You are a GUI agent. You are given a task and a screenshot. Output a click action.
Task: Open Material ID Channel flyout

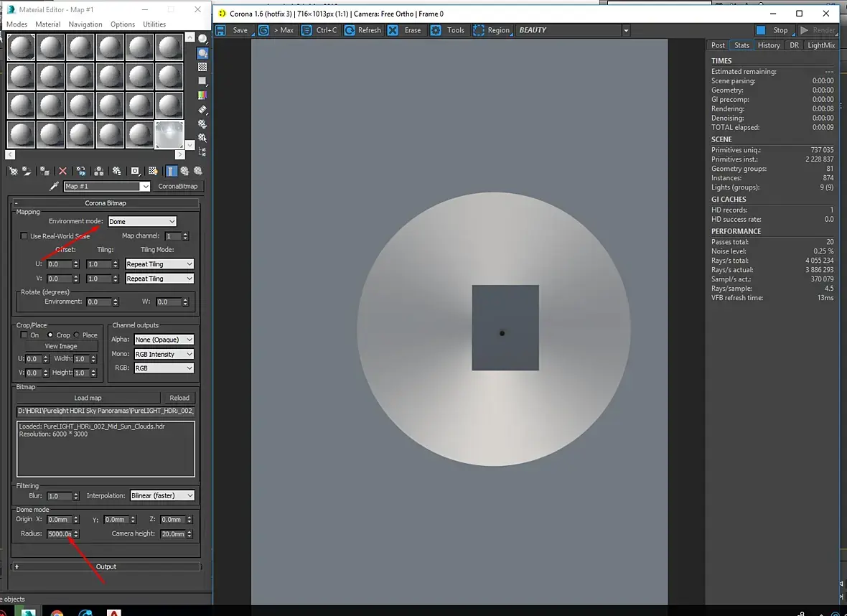pos(135,172)
